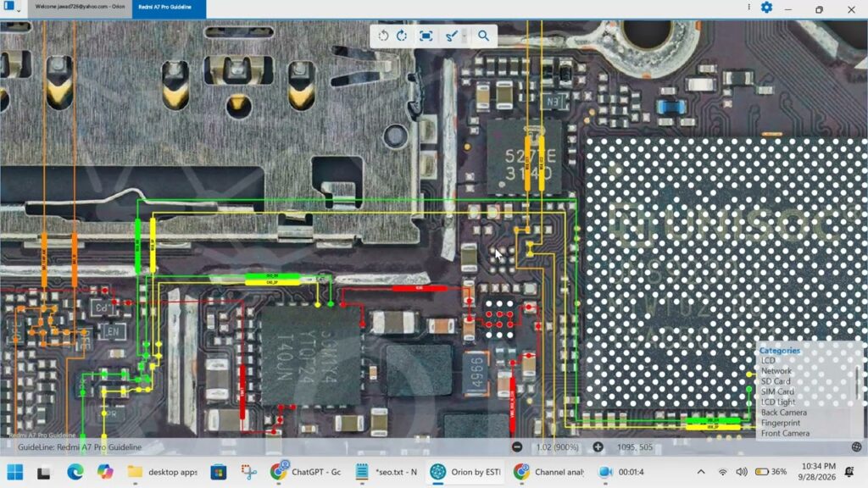Select the line drawing brush tool
The height and width of the screenshot is (488, 868).
451,36
